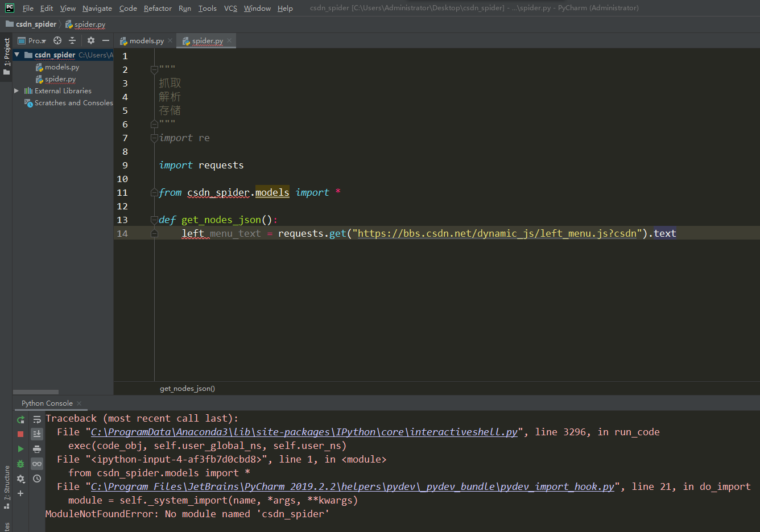Open console history clock icon
Screen dimensions: 760x532
(37, 479)
